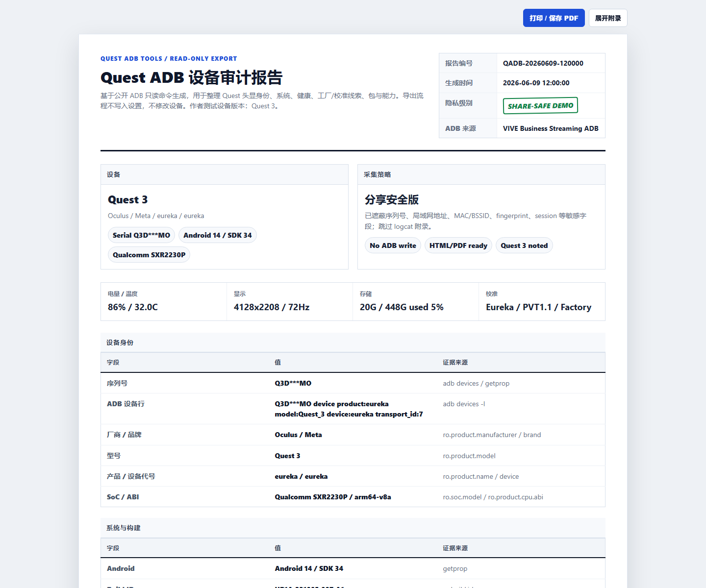Click the 厂商 / 品牌 row label
The image size is (706, 588).
click(x=124, y=435)
